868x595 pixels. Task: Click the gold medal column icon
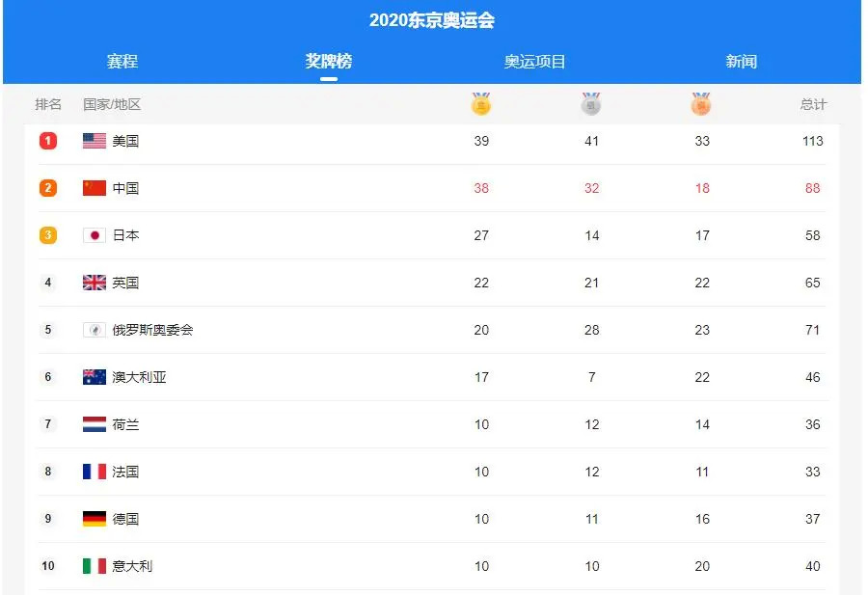[481, 104]
